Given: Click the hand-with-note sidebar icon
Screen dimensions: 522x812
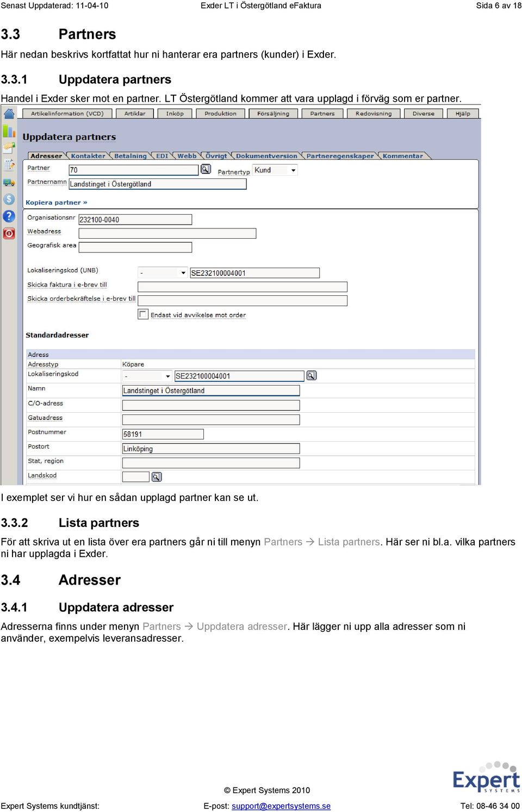Looking at the screenshot, I should coord(9,147).
